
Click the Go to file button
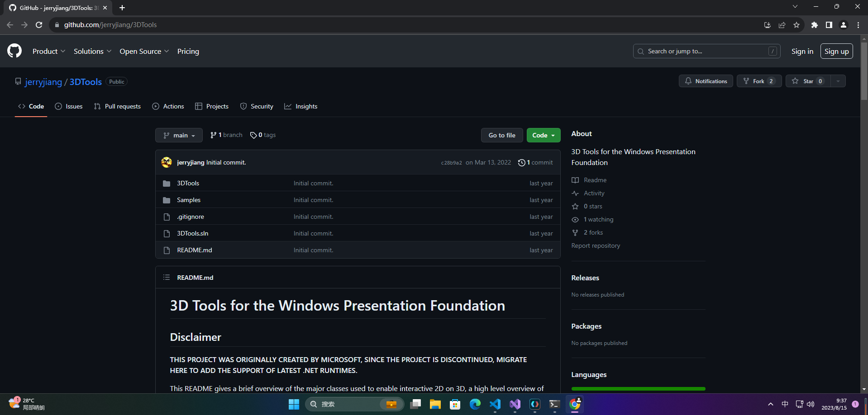pos(502,135)
